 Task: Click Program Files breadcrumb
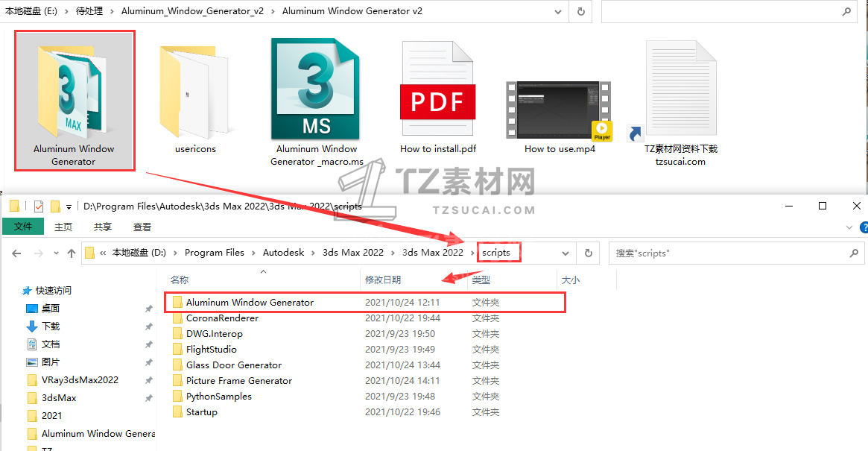coord(215,253)
